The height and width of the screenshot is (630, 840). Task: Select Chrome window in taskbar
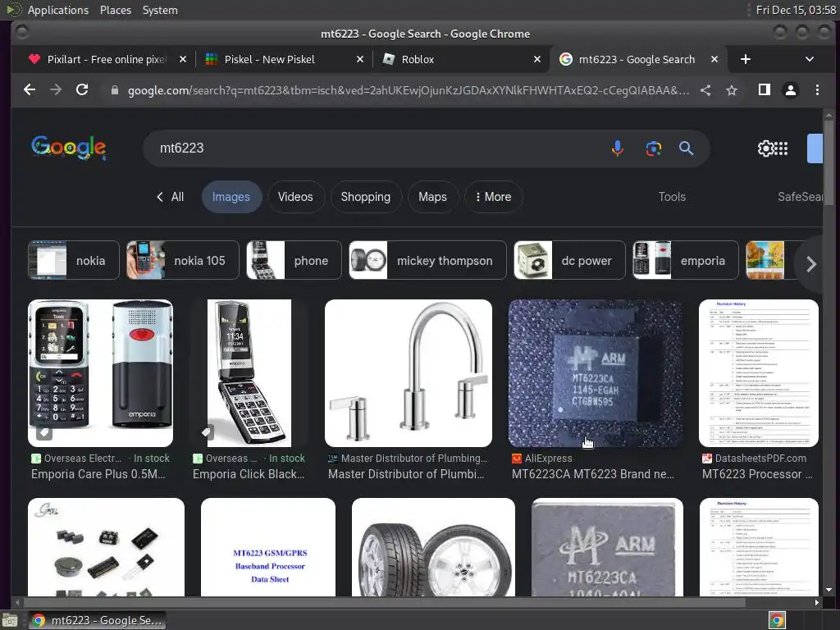point(97,620)
